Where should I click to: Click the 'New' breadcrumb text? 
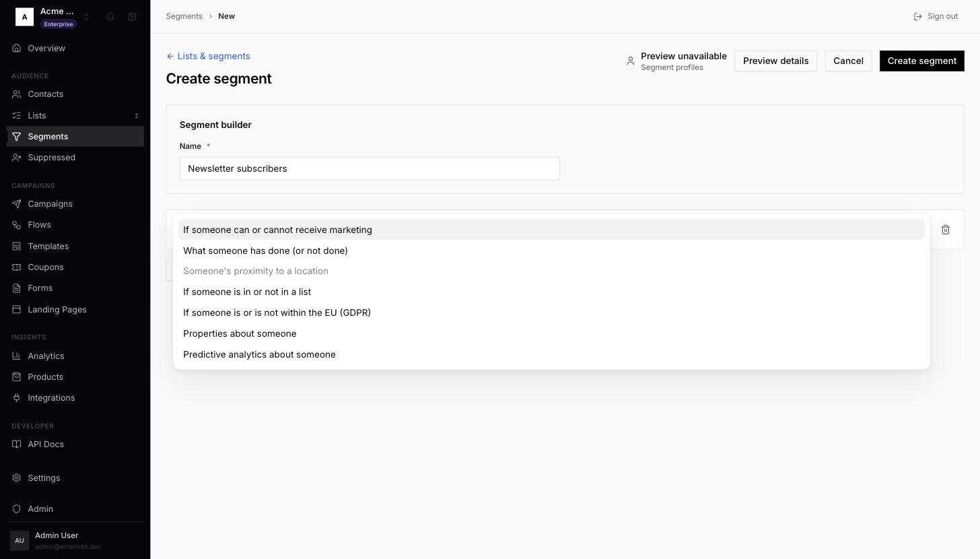226,16
